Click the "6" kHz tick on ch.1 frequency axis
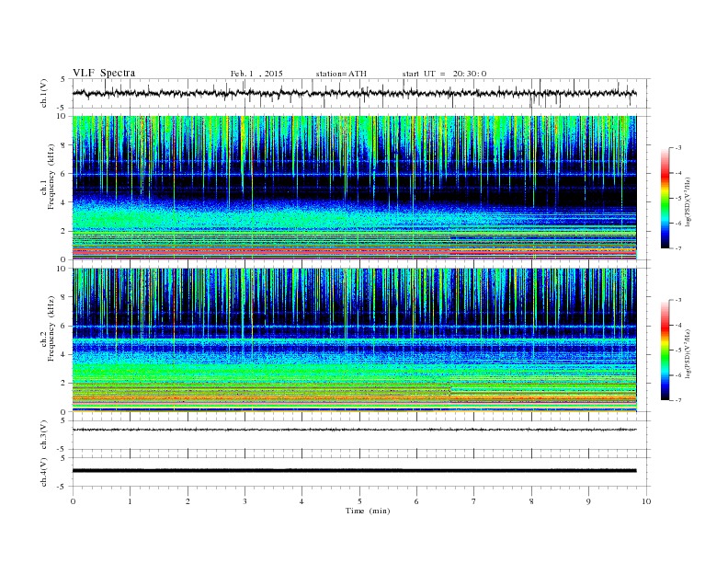Screen dimensions: 728x563 [x=63, y=174]
